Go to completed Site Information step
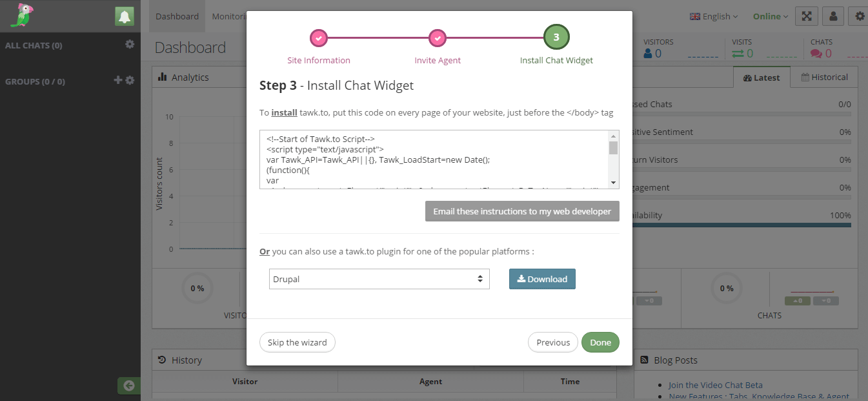This screenshot has height=401, width=868. [x=319, y=38]
